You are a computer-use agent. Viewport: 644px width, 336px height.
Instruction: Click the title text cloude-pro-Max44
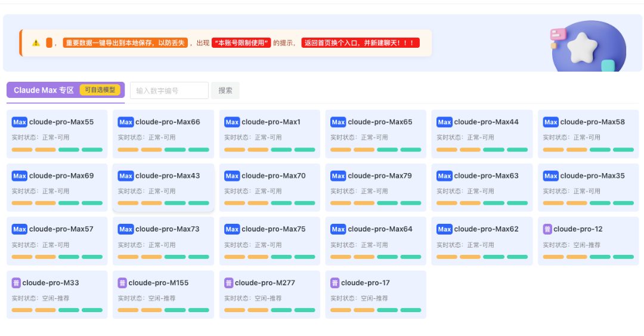(487, 122)
